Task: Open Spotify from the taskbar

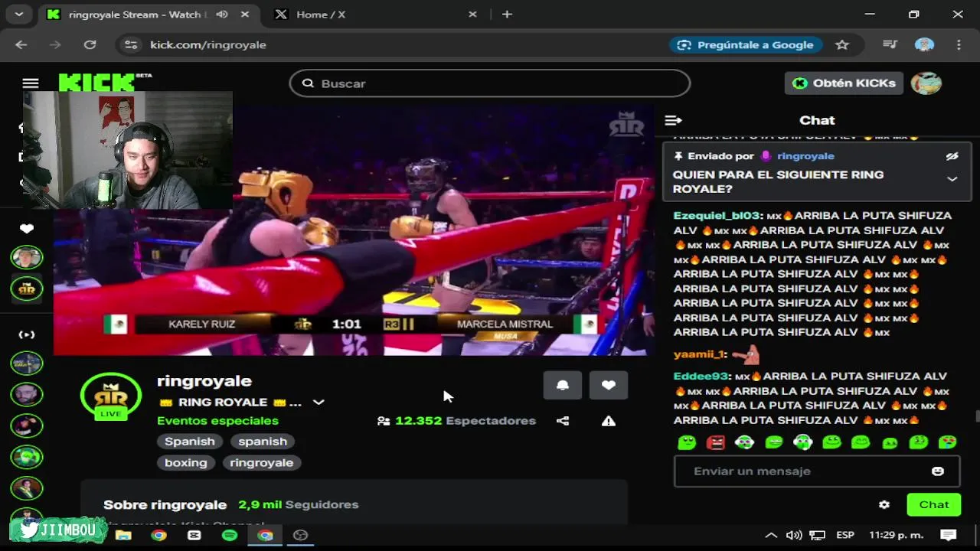Action: [x=230, y=535]
